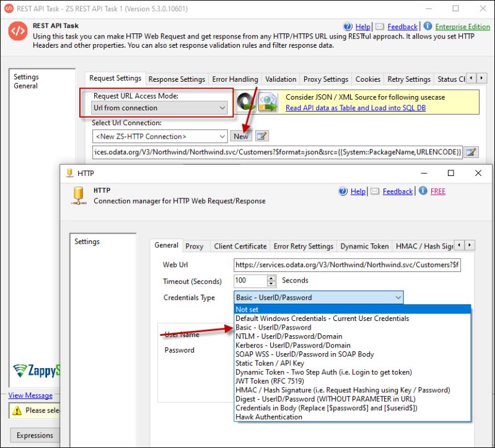Viewport: 495px width, 448px height.
Task: Open the Proxy Settings tab
Action: (x=326, y=79)
